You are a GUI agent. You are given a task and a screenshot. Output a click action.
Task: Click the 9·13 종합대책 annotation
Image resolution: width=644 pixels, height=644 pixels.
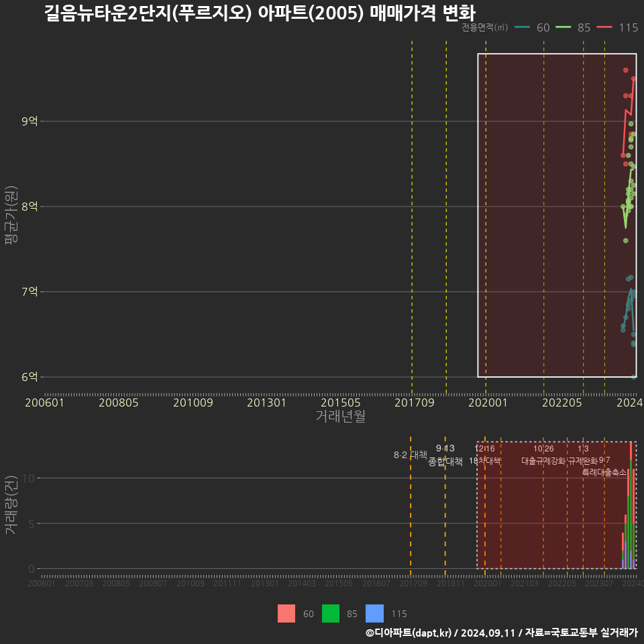[x=445, y=455]
